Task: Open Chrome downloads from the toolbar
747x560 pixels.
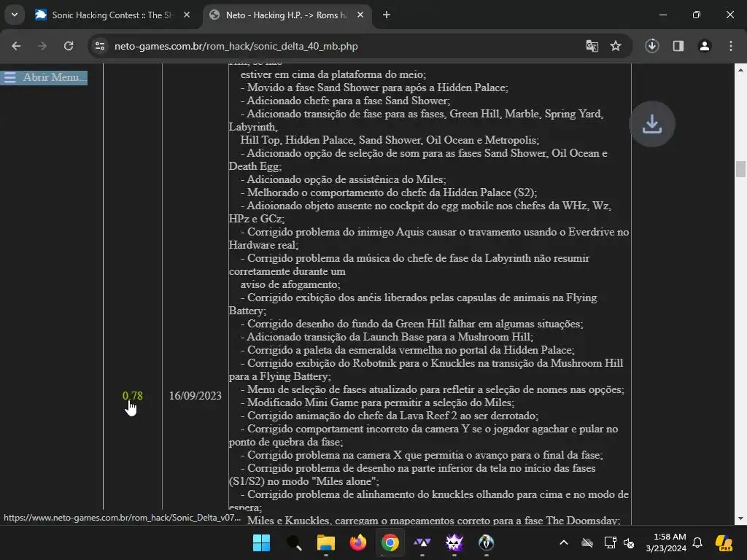Action: (651, 46)
